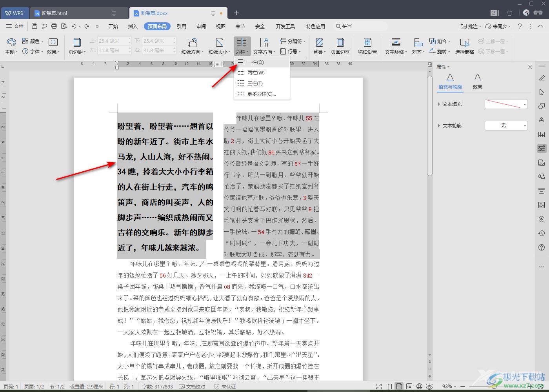This screenshot has height=392, width=549.
Task: Click the 拼写 search input field
Action: (x=360, y=26)
